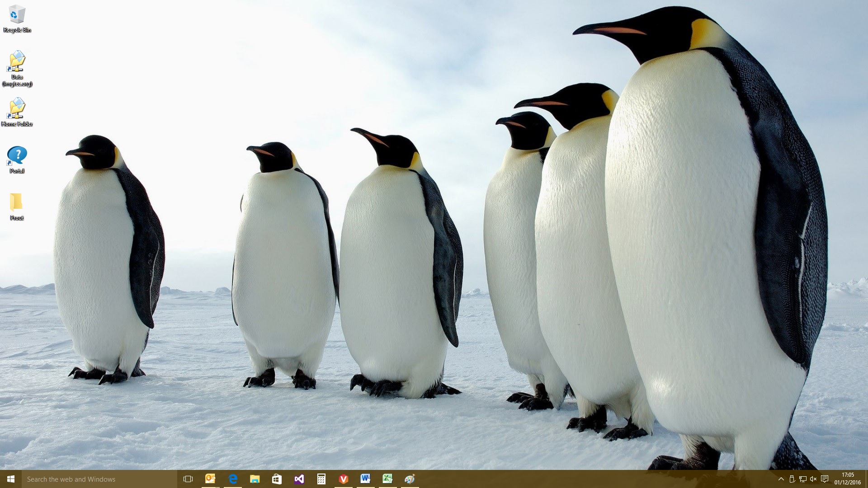
Task: Open the Action Center notifications
Action: coord(825,479)
